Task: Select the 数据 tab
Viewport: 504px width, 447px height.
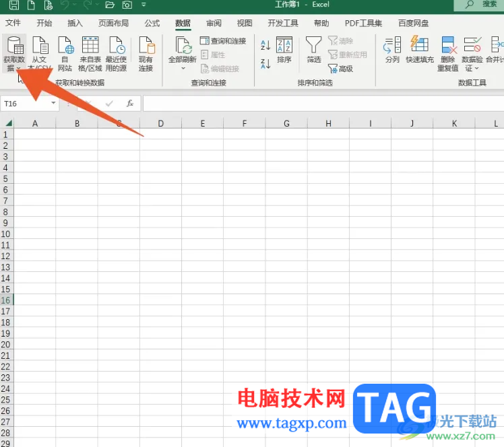Action: [183, 23]
